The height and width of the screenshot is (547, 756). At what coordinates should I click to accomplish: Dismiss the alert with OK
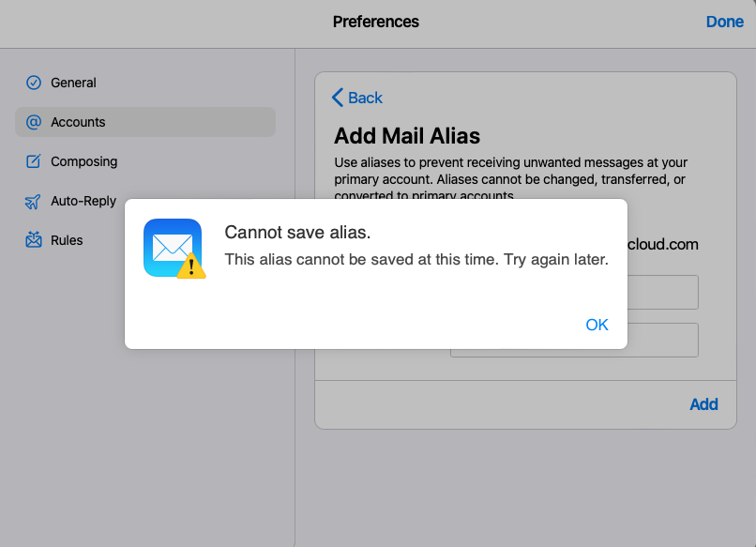597,325
